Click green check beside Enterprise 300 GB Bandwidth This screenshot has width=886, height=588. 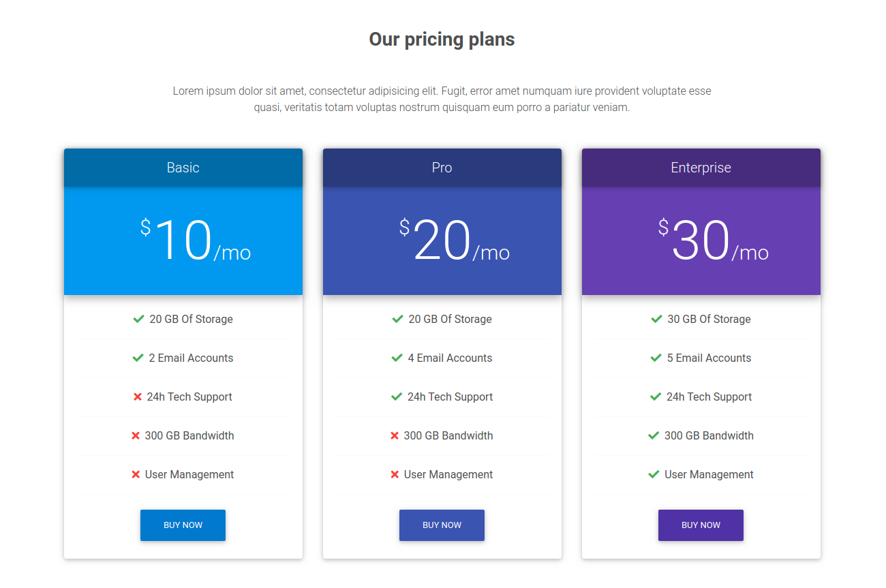[654, 435]
